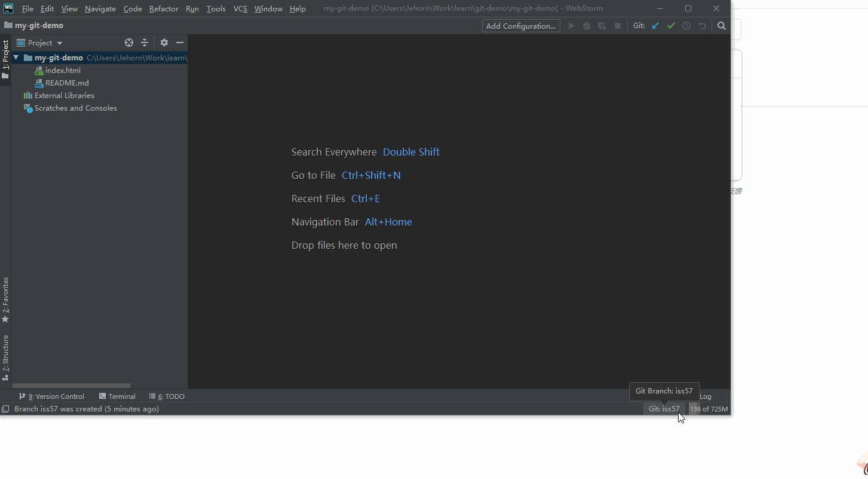Open the View menu
Viewport: 868px width, 479px height.
[69, 8]
